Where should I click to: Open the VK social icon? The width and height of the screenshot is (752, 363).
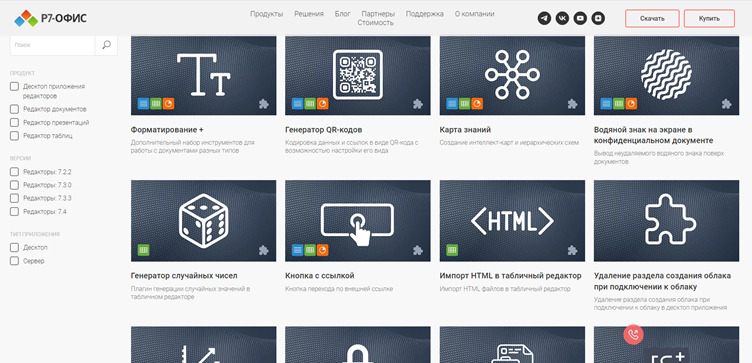[x=562, y=19]
